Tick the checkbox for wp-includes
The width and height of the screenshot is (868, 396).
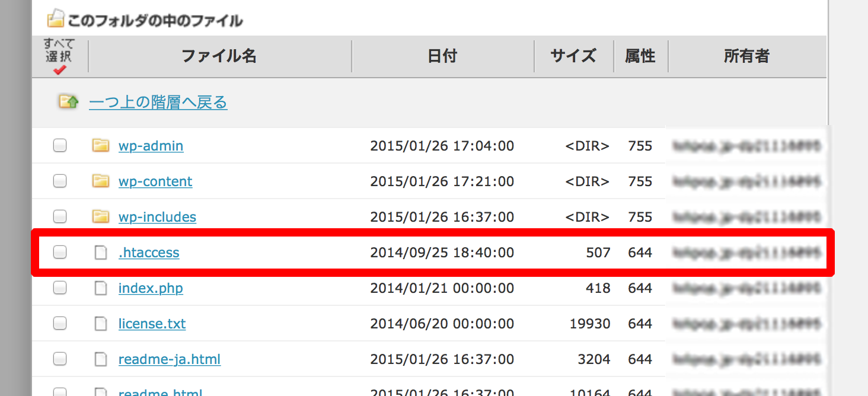tap(60, 216)
